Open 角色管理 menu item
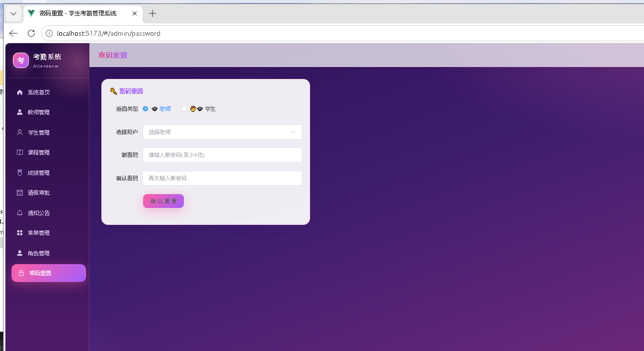The height and width of the screenshot is (351, 644). 48,253
